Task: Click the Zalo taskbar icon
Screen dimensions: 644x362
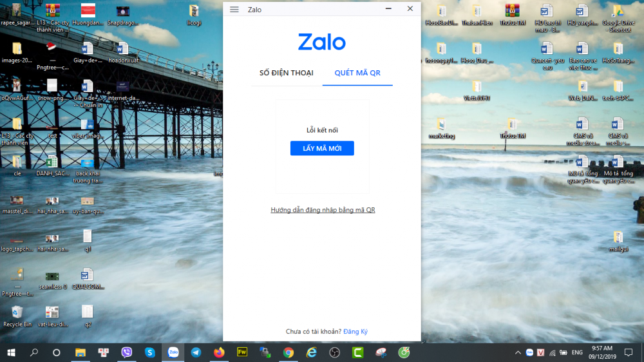Action: coord(173,352)
